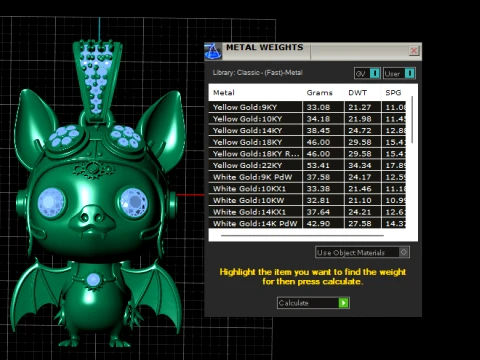
Task: Click the Library: Classic - (Fast)-Metal label
Action: pos(257,72)
